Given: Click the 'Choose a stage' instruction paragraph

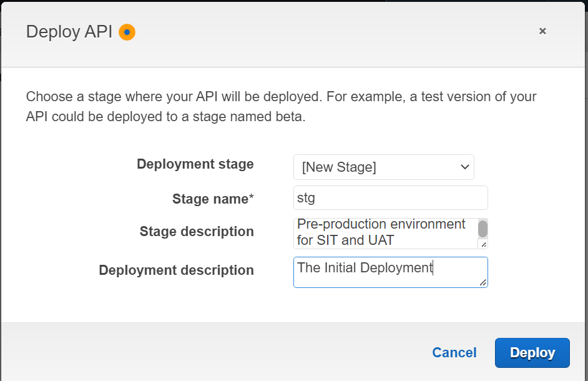Looking at the screenshot, I should [281, 107].
